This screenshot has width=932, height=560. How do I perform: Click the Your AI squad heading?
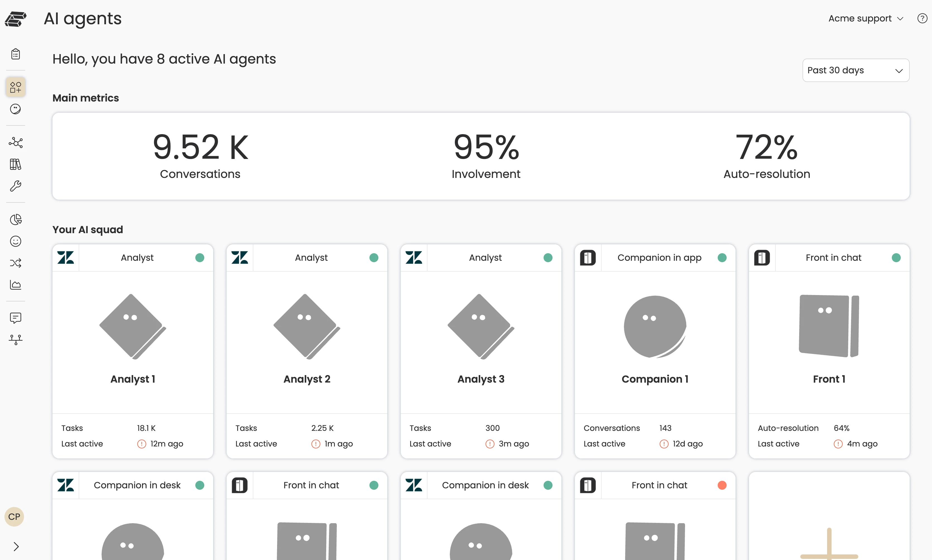point(88,230)
